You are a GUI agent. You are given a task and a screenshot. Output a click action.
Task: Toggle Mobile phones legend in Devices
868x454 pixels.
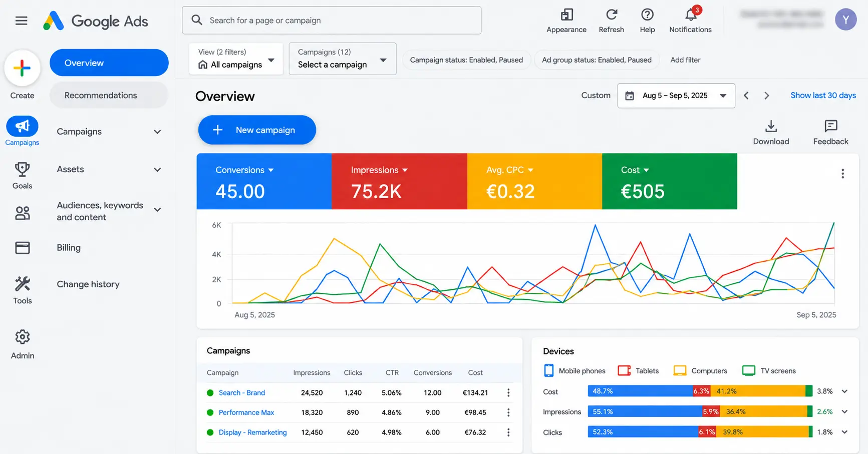pyautogui.click(x=574, y=371)
